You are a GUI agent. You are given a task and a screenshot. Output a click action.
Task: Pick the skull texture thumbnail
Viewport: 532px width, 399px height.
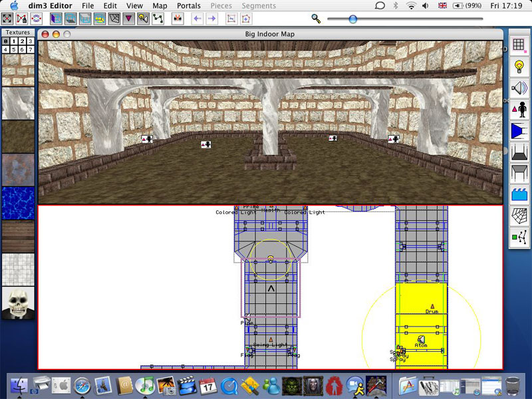tap(18, 303)
